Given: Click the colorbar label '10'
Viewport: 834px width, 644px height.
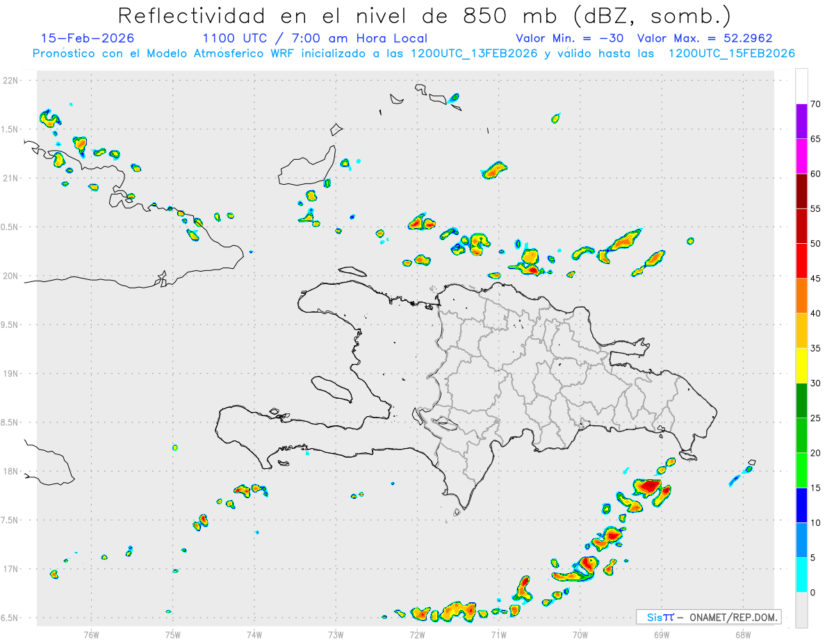Looking at the screenshot, I should click(x=816, y=523).
